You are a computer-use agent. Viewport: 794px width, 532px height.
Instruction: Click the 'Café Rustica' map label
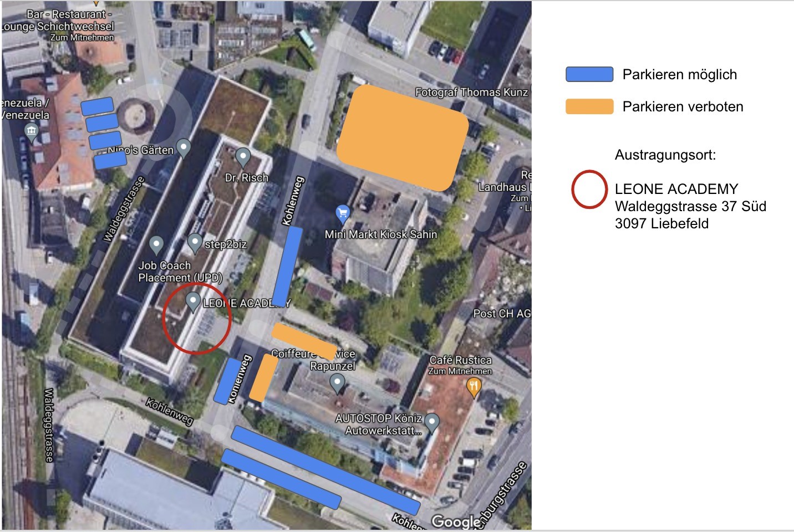coord(460,360)
